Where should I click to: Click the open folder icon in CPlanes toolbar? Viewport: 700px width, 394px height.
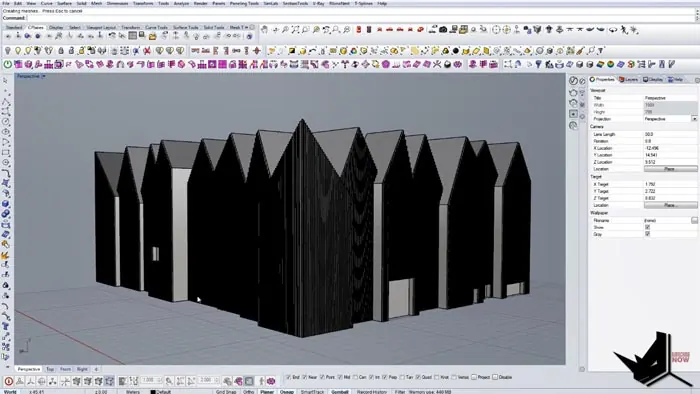tap(153, 36)
